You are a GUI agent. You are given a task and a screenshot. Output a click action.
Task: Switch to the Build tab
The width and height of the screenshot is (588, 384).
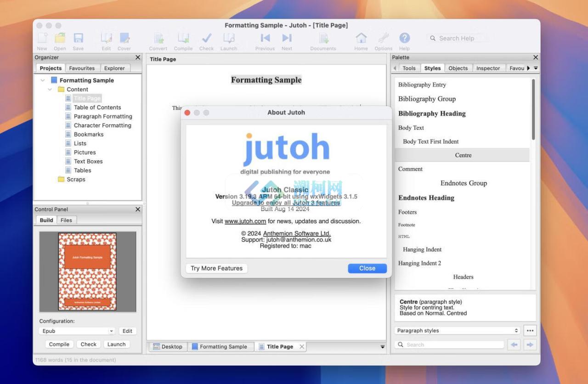coord(46,220)
